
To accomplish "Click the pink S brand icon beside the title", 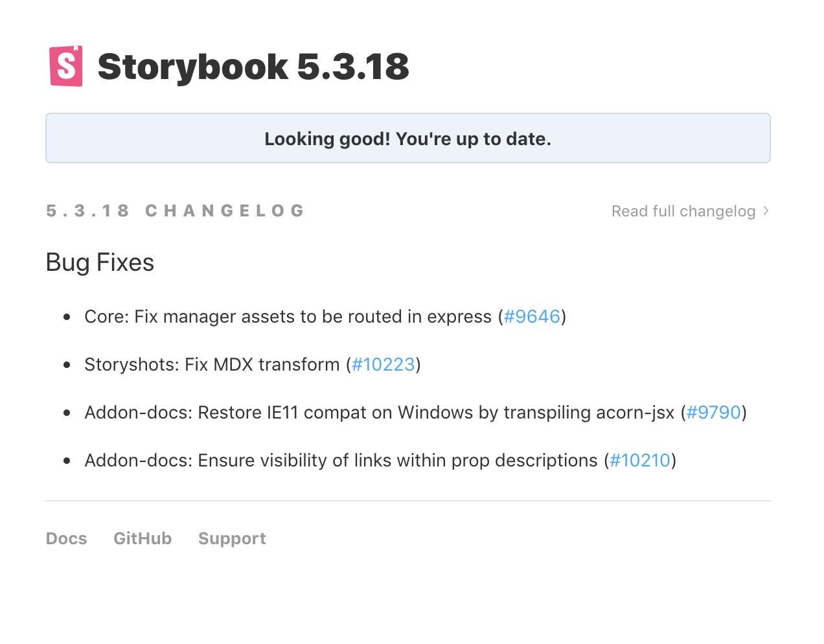I will point(65,65).
